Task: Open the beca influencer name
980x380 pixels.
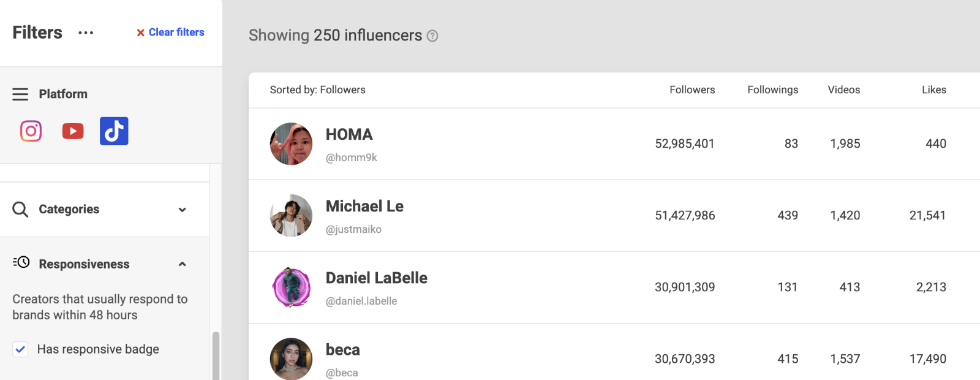Action: (343, 350)
